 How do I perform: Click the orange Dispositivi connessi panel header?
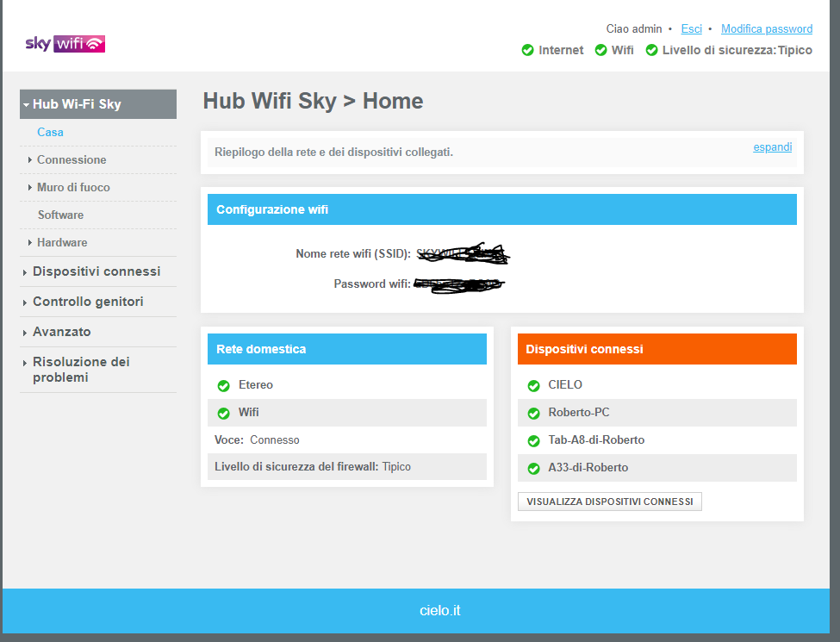(656, 349)
